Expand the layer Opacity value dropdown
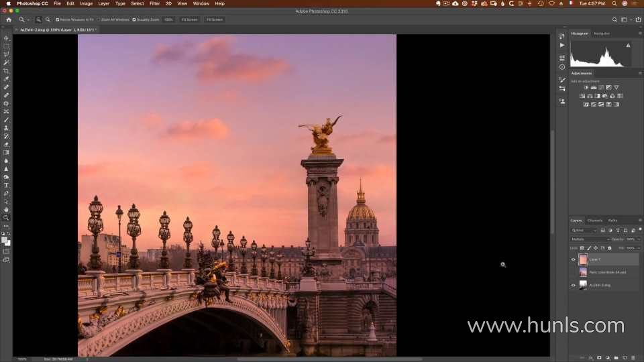644x362 pixels. pos(639,239)
